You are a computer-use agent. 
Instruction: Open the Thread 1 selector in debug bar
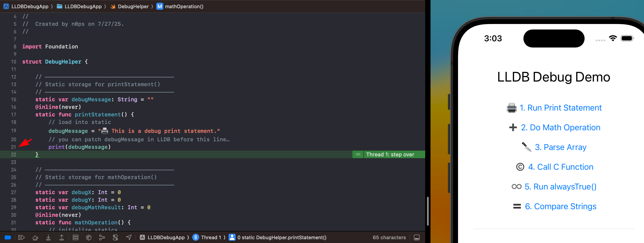pos(207,237)
